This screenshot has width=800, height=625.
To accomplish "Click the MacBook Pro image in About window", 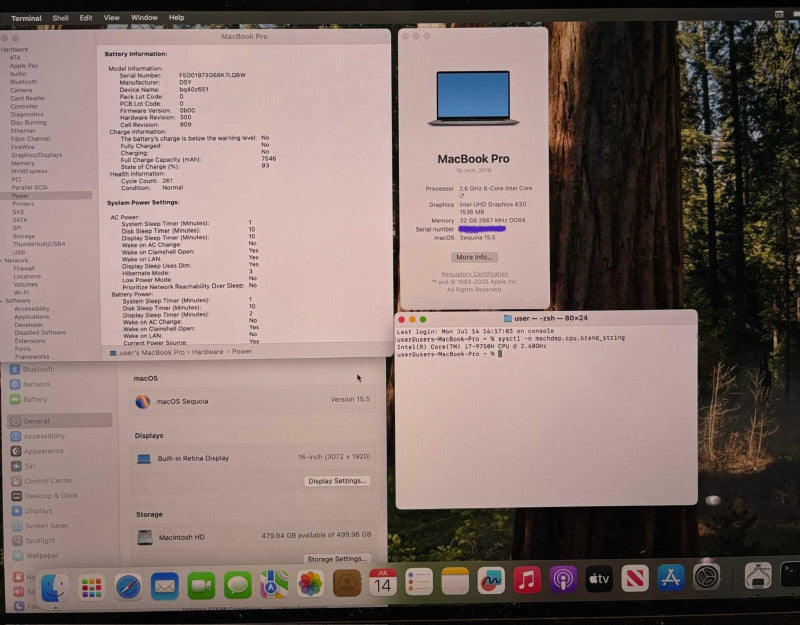I will tap(473, 98).
